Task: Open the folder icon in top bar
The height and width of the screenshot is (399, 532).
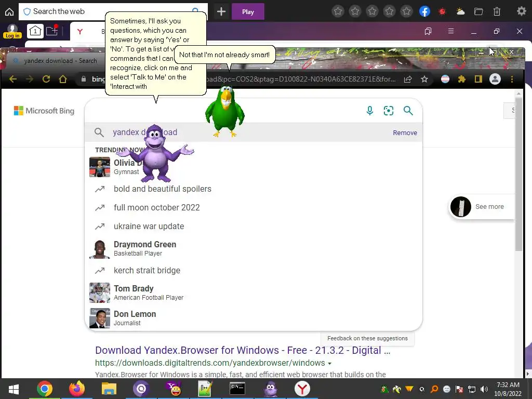Action: coord(478,12)
